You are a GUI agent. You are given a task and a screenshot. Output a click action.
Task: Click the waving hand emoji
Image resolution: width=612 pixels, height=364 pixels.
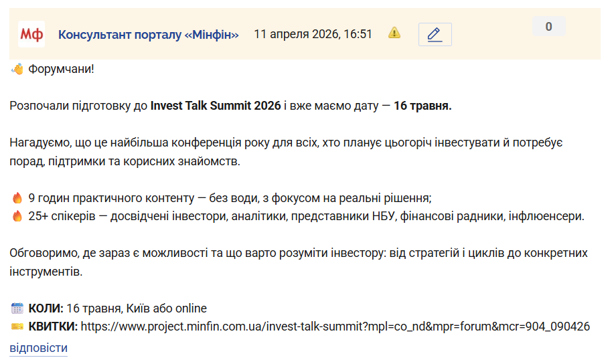(x=17, y=69)
